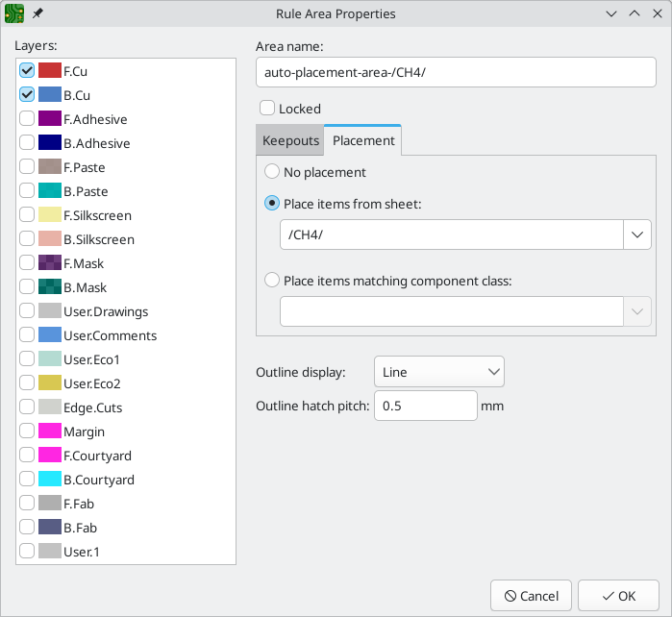The width and height of the screenshot is (672, 617).
Task: Click the F.Cu red layer color swatch
Action: tap(50, 71)
